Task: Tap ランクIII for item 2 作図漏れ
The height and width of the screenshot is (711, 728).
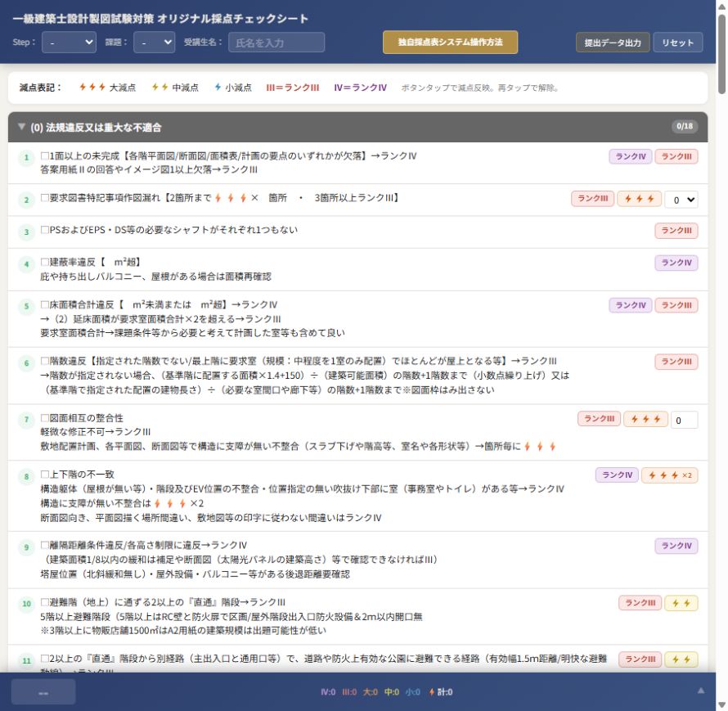Action: pos(592,198)
